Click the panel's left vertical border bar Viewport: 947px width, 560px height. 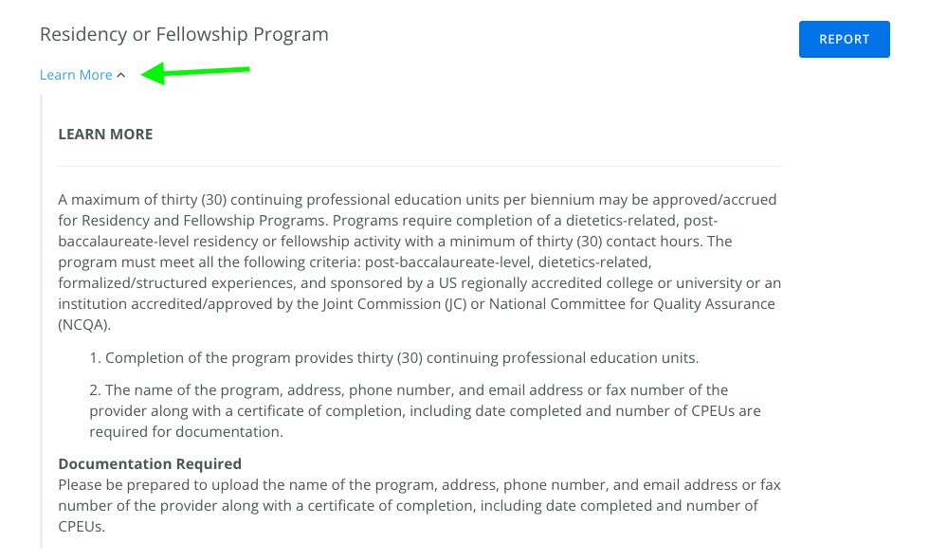(42, 322)
